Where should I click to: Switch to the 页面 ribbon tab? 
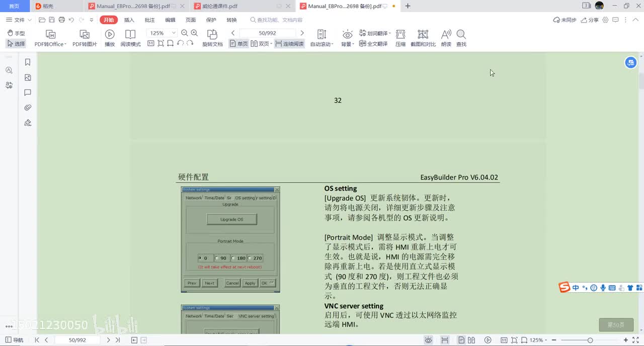coord(191,20)
